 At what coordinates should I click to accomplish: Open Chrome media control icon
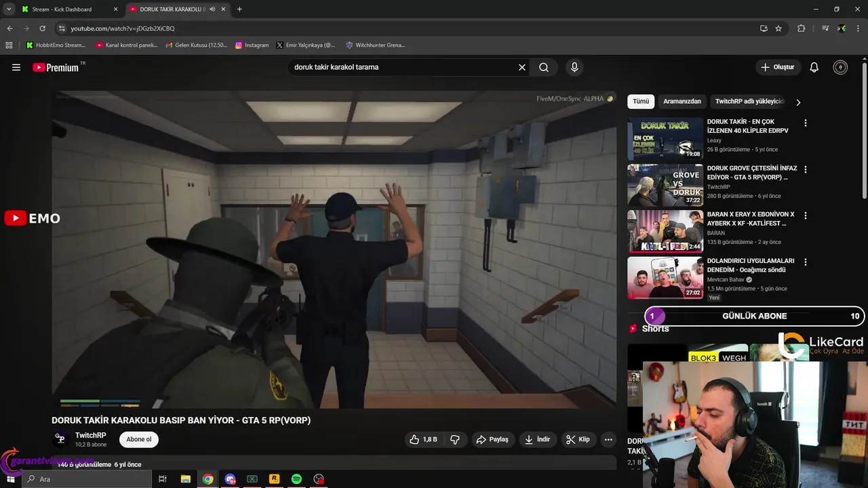tap(825, 28)
